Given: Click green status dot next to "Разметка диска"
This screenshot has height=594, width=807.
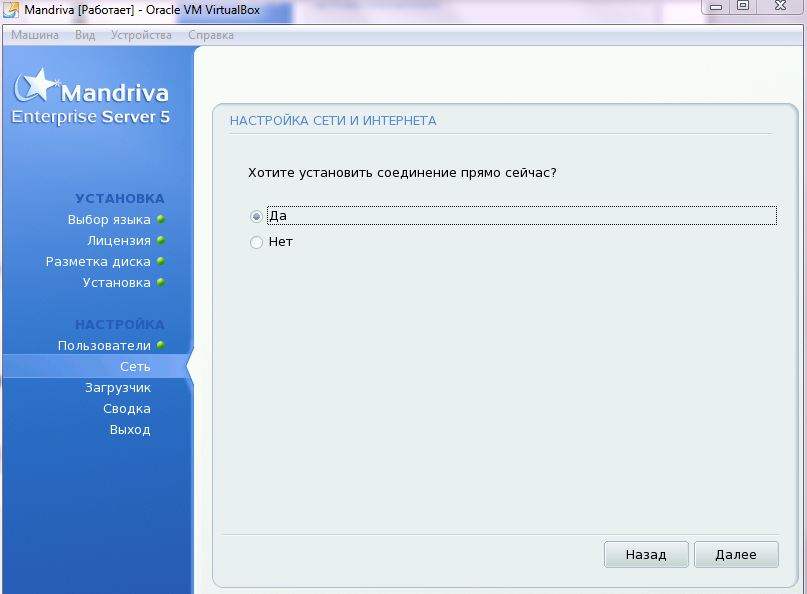Looking at the screenshot, I should coord(161,261).
